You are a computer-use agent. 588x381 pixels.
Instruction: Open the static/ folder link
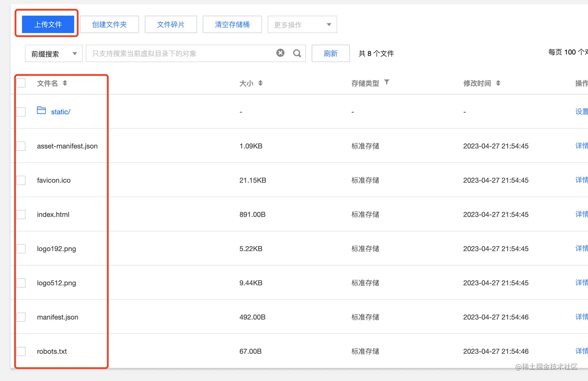pyautogui.click(x=61, y=112)
